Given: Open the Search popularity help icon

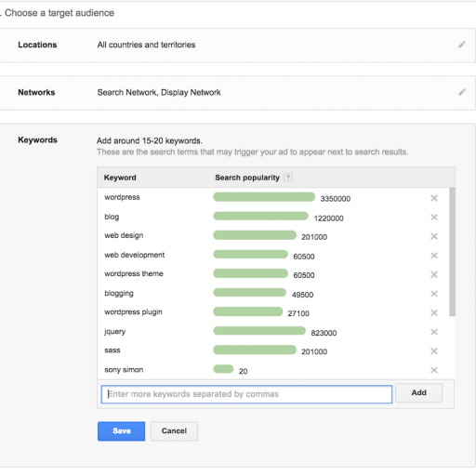Looking at the screenshot, I should (x=288, y=178).
